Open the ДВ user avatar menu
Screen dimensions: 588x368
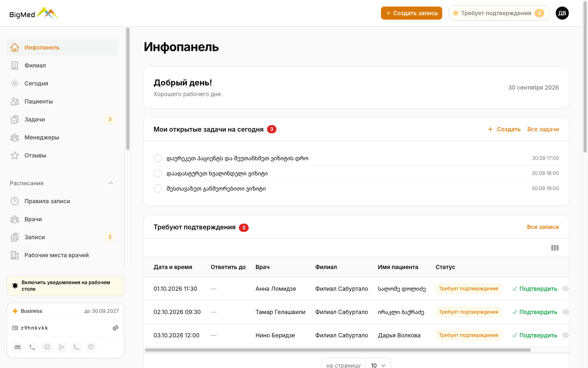click(x=562, y=13)
